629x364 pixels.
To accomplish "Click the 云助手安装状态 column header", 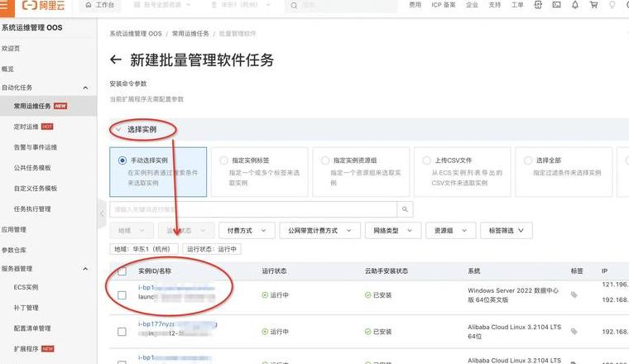I will 387,271.
